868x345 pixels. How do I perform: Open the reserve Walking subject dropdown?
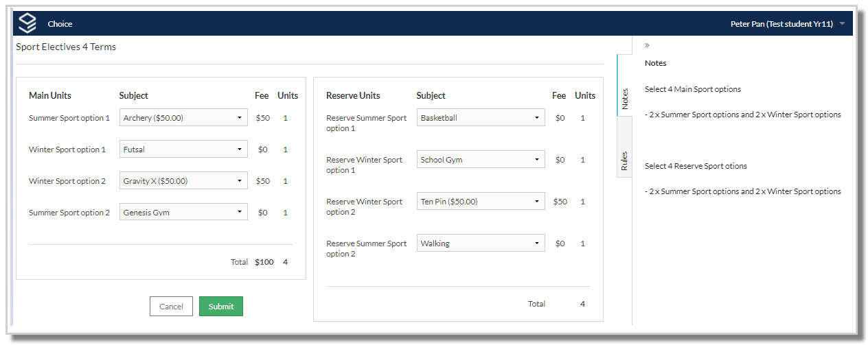[481, 243]
